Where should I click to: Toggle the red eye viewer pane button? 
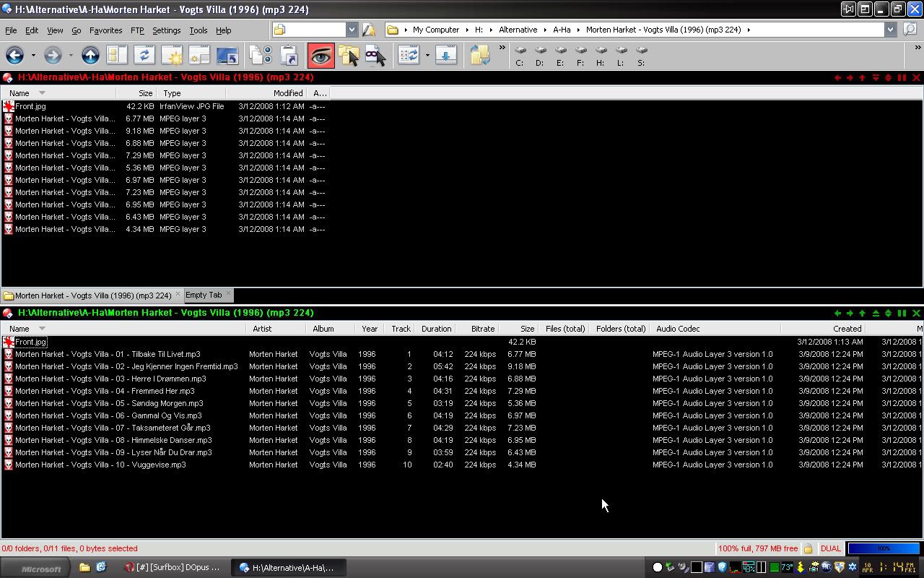(321, 56)
